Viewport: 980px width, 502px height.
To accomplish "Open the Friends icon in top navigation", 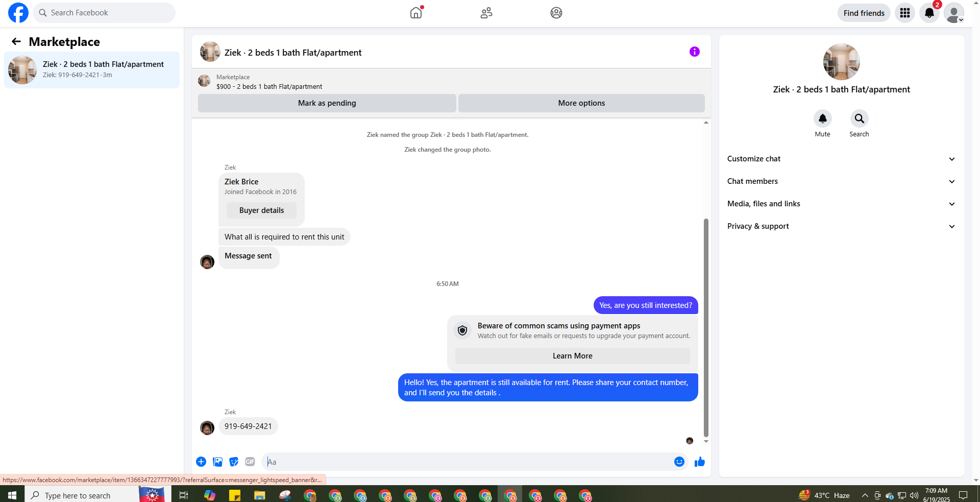I will [x=486, y=13].
